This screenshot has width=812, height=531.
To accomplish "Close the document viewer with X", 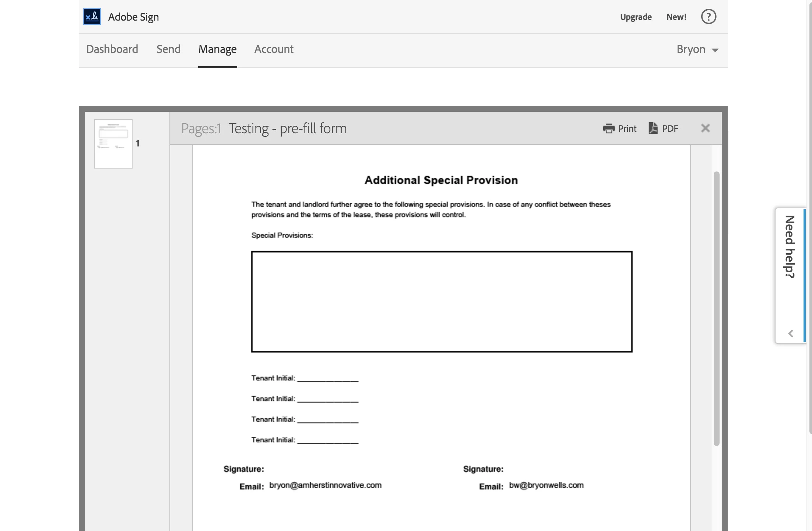I will coord(705,128).
